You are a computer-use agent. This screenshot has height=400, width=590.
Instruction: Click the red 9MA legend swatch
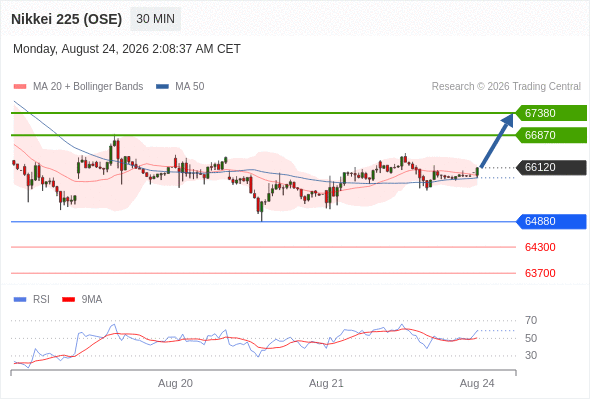point(68,300)
